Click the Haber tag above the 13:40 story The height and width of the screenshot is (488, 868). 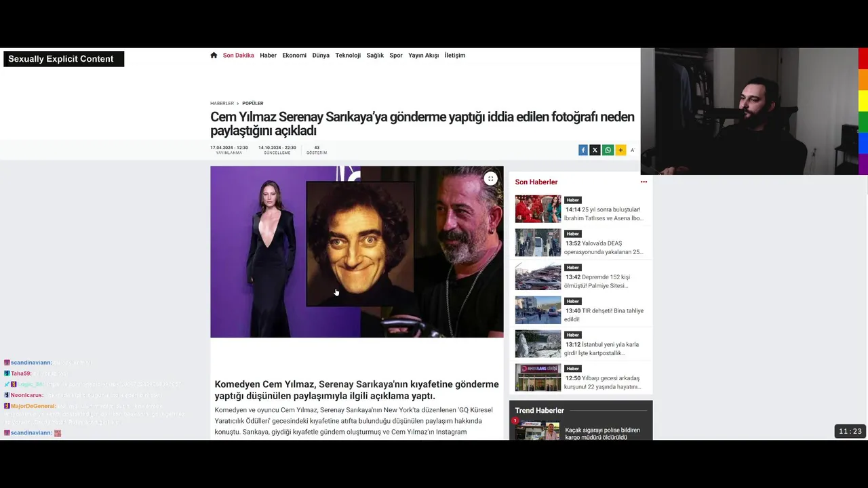[573, 301]
